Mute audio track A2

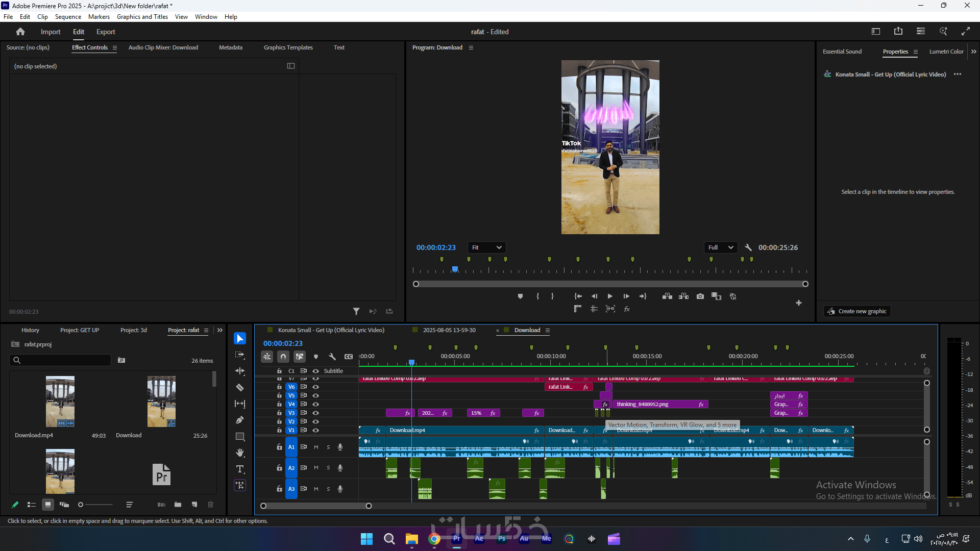coord(316,468)
